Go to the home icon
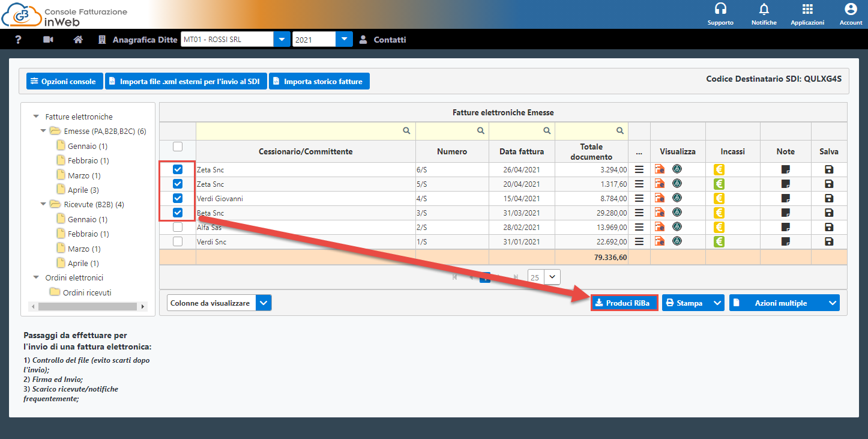The height and width of the screenshot is (439, 868). 77,40
